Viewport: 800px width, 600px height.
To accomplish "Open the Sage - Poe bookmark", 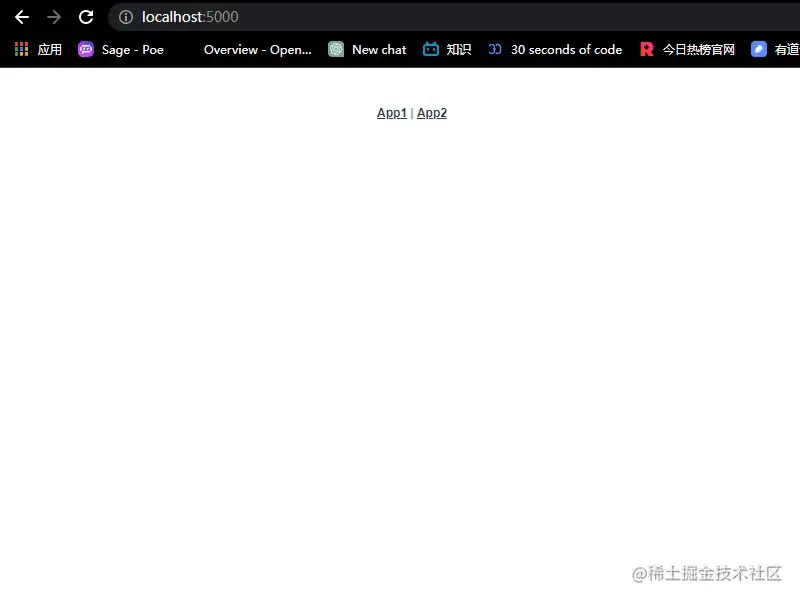I will click(133, 49).
